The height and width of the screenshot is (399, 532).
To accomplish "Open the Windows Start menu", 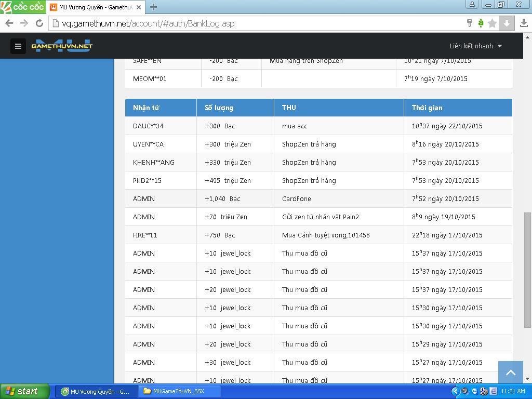I will tap(24, 391).
